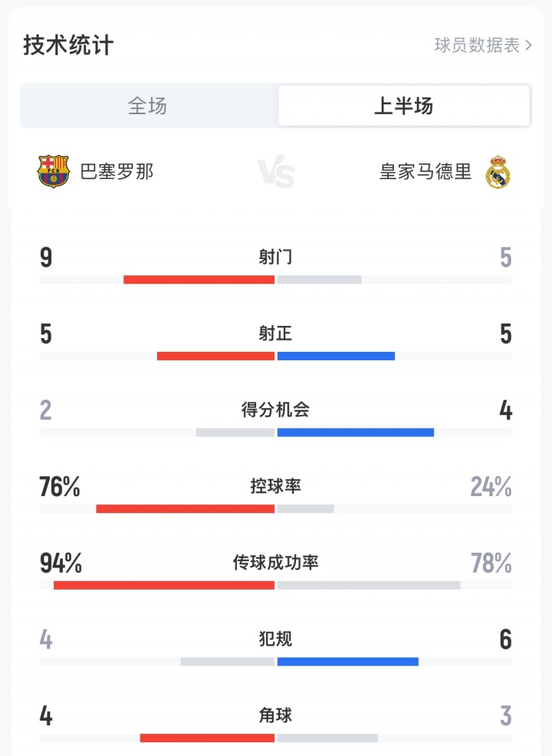Click the red 角球 corners bar

click(x=207, y=738)
